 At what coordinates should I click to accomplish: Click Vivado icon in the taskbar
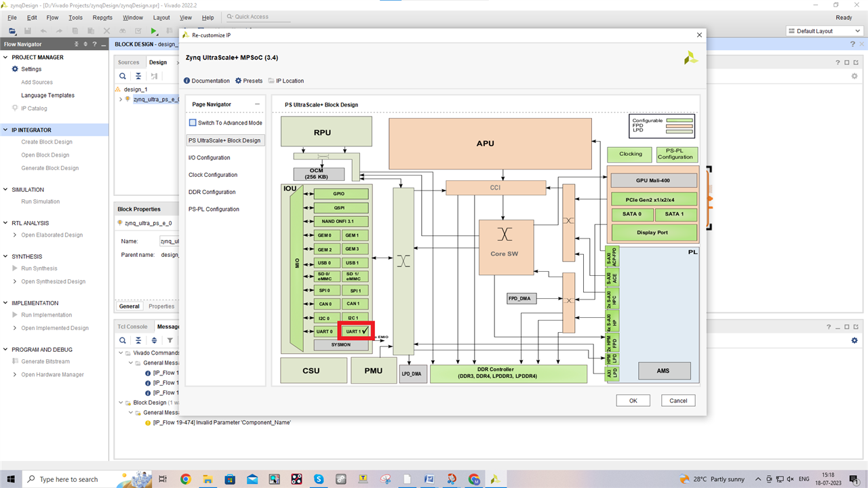click(x=495, y=479)
